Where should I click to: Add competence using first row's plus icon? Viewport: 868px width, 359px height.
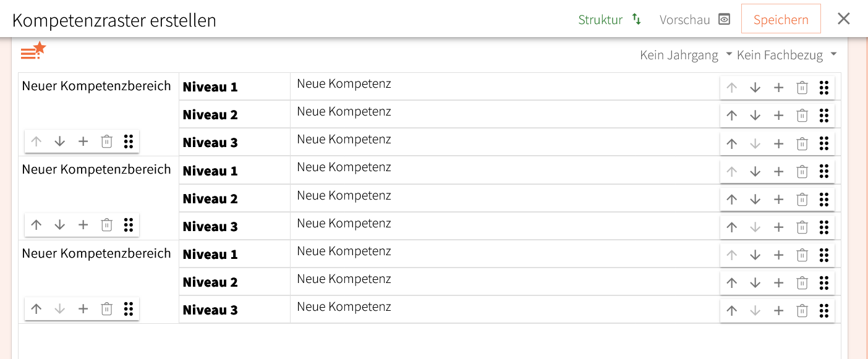778,88
